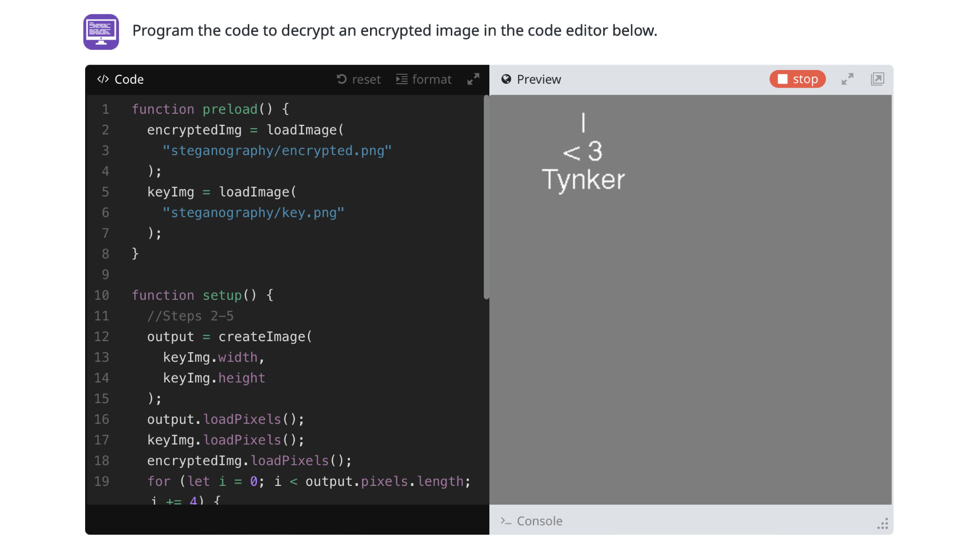The width and height of the screenshot is (980, 548).
Task: Click the code editor vertical scrollbar
Action: point(486,198)
